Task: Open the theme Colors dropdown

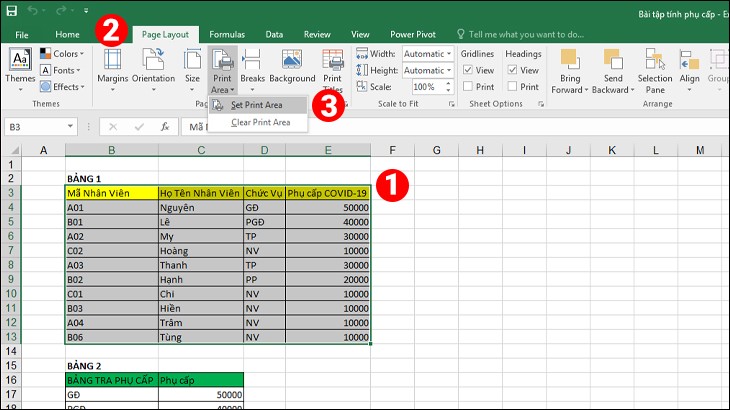Action: coord(62,54)
